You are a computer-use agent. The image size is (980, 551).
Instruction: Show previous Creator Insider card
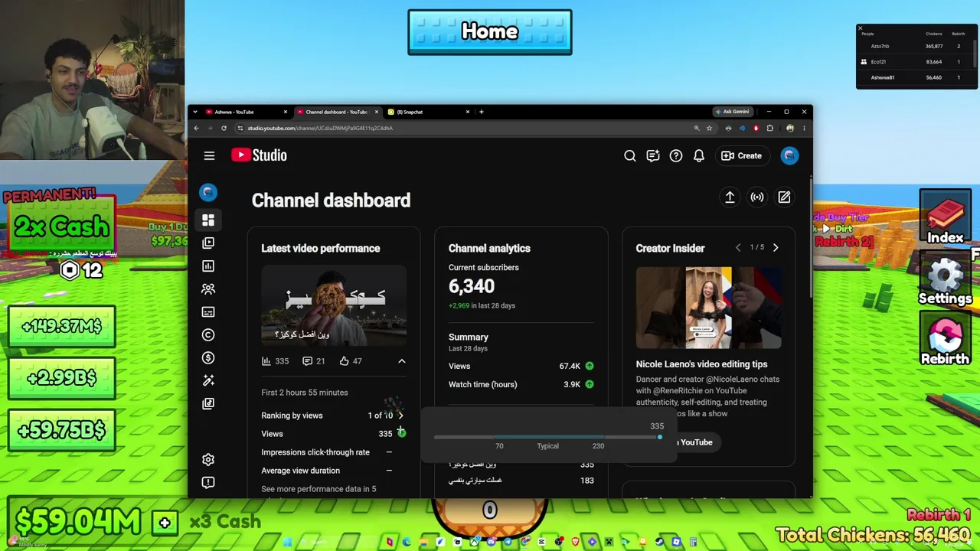point(738,248)
